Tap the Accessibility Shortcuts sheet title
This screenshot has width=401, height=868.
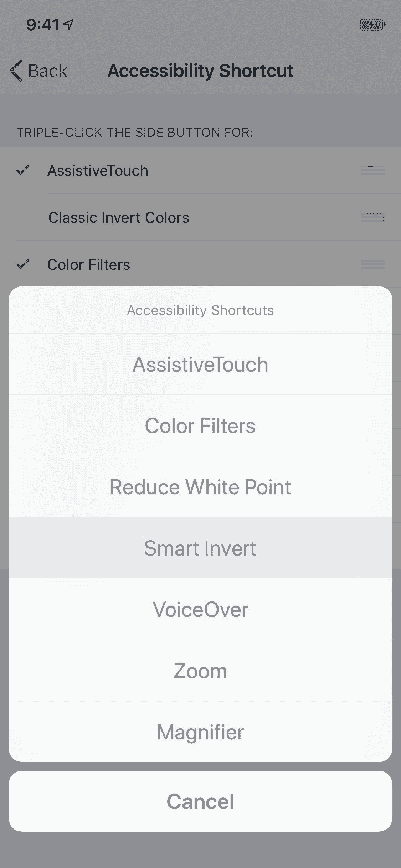[200, 310]
